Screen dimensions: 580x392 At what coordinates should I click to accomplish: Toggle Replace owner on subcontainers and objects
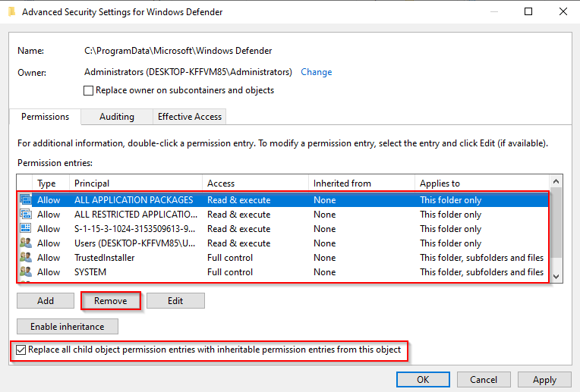pos(88,90)
